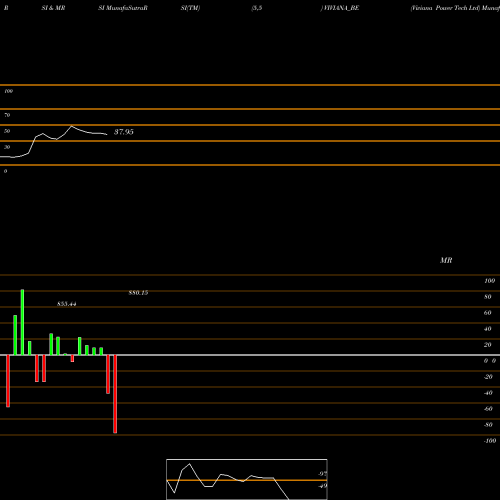Click the MR axis label 100

(490, 281)
